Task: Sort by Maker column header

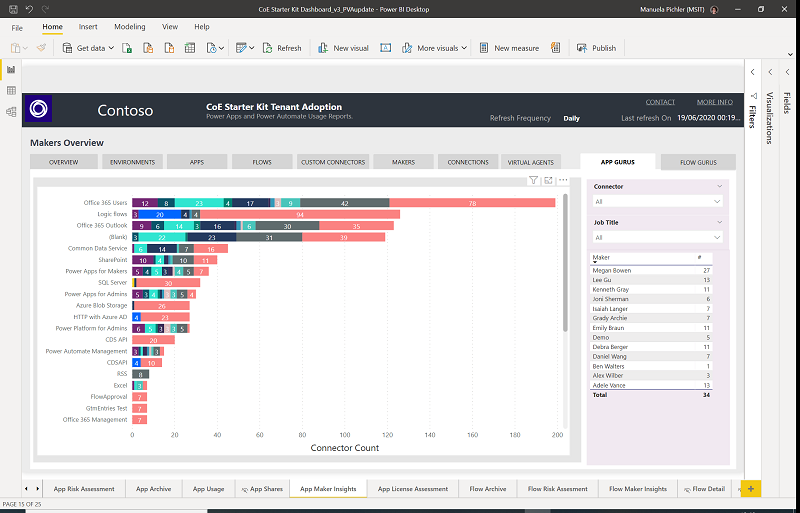Action: 601,257
